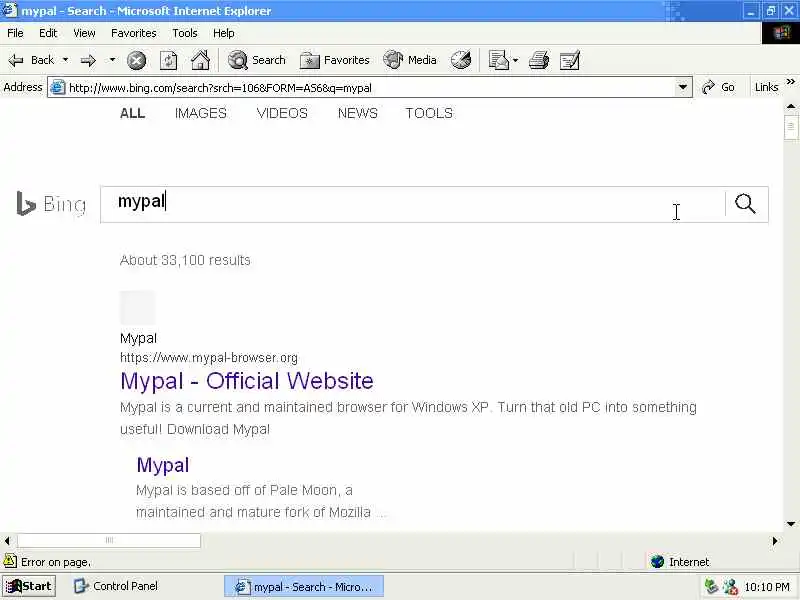Expand the Links toolbar chevron
Screen dimensions: 800x600
point(791,82)
